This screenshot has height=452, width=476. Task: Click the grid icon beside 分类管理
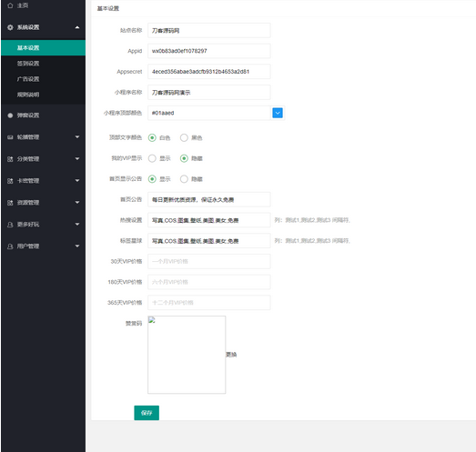pyautogui.click(x=10, y=159)
